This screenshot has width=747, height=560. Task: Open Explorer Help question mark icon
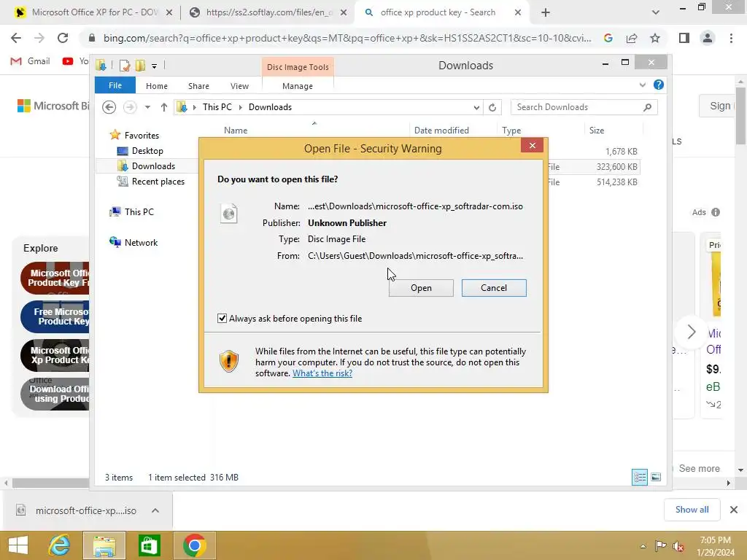pos(659,85)
